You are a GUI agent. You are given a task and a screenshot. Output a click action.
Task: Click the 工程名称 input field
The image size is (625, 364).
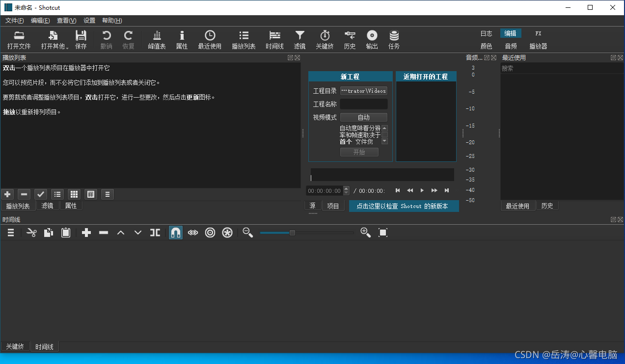click(x=364, y=104)
